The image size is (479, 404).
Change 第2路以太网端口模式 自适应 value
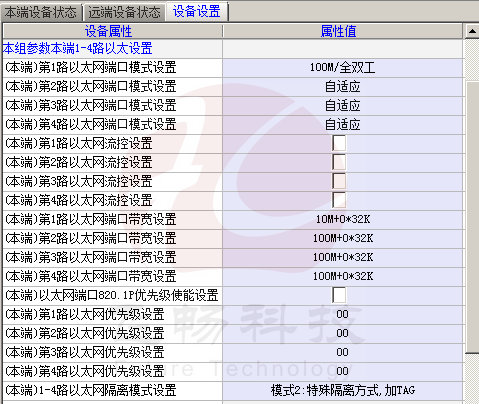coord(343,87)
